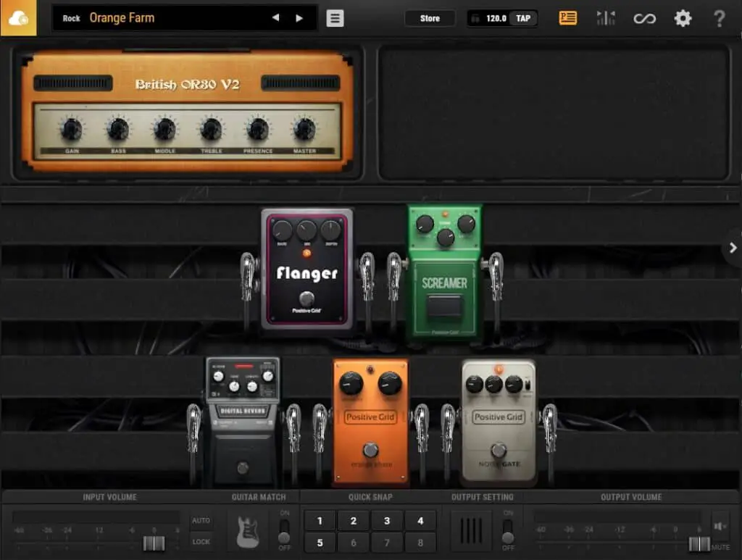
Task: Select the British OR80 V2 amp head
Action: coord(188,112)
